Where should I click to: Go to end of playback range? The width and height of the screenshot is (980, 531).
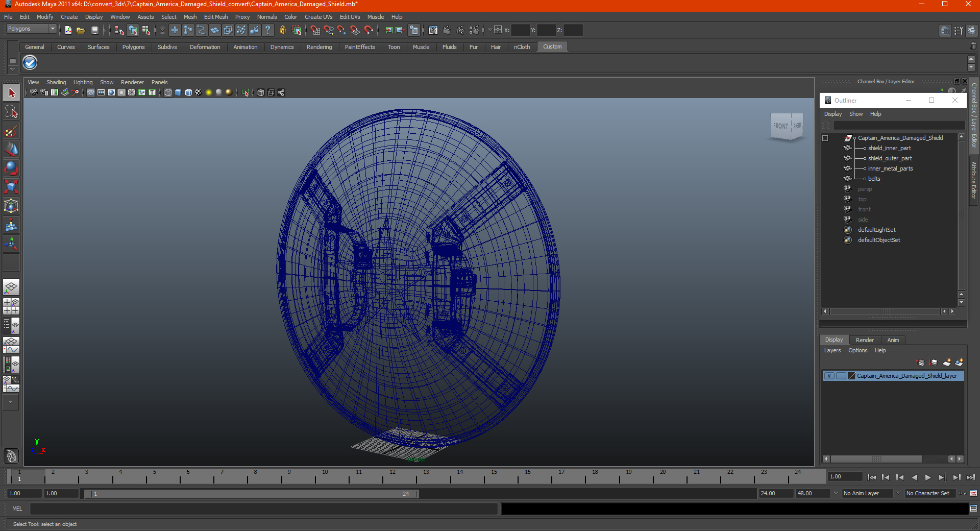pyautogui.click(x=971, y=477)
